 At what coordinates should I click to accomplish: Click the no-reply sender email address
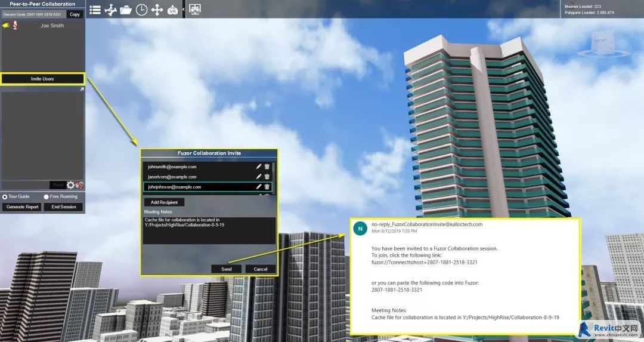427,224
